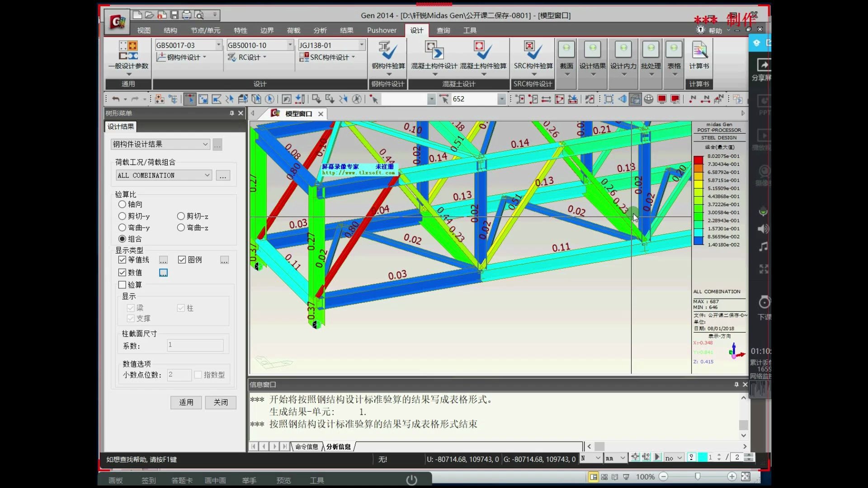
Task: Click the power icon in bottom bar
Action: tap(411, 480)
